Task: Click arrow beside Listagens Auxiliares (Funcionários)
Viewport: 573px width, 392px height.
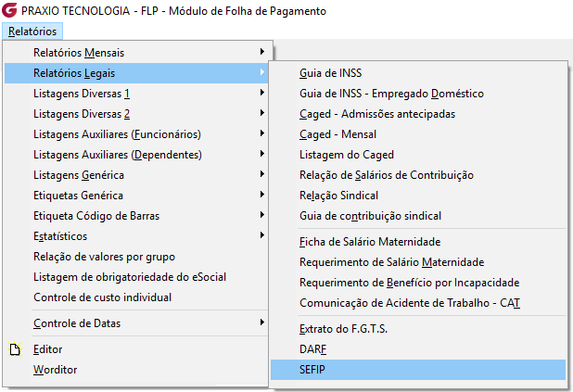Action: pyautogui.click(x=262, y=133)
